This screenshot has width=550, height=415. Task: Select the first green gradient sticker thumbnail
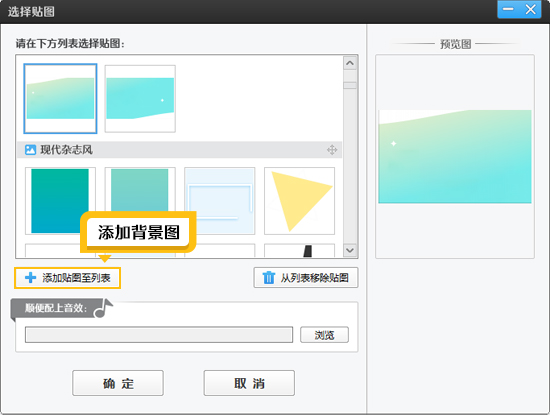pyautogui.click(x=60, y=99)
